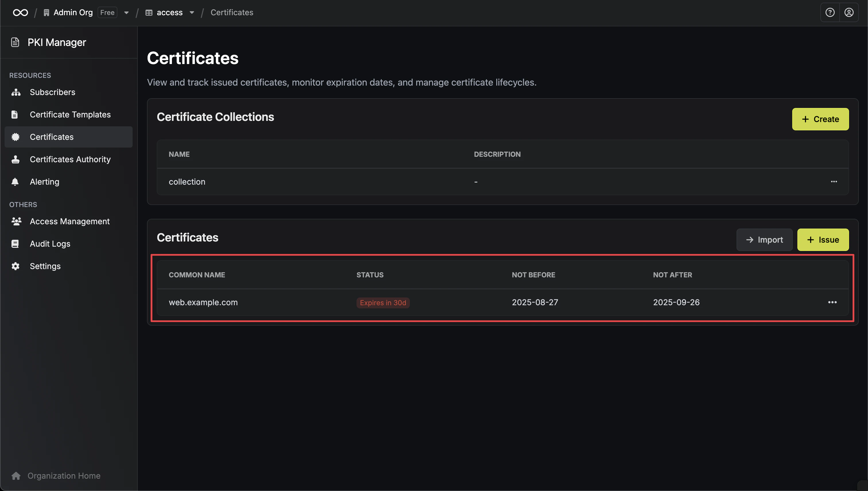This screenshot has height=491, width=868.
Task: Click the Certificates breadcrumb text
Action: pyautogui.click(x=232, y=12)
